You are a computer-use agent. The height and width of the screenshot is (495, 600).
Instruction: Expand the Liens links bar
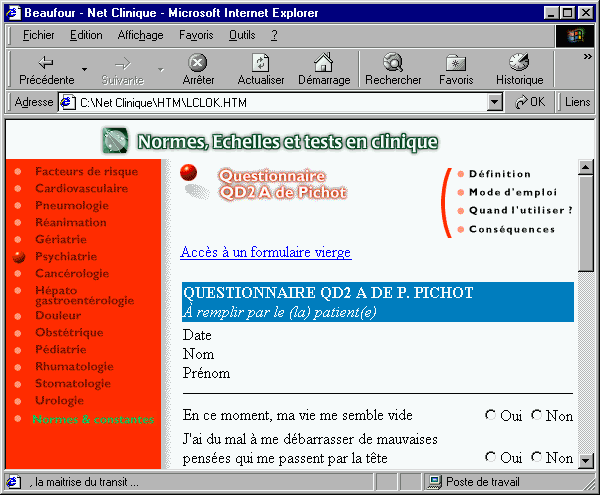(x=577, y=102)
